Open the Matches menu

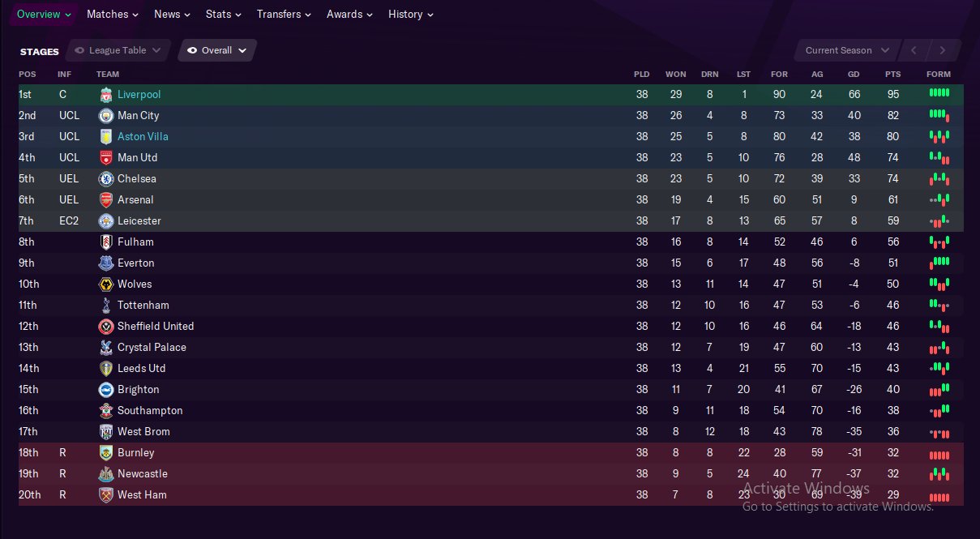point(112,14)
